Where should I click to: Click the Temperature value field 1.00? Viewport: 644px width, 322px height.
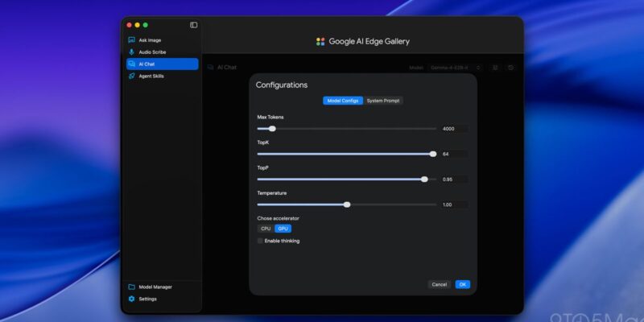pos(454,204)
